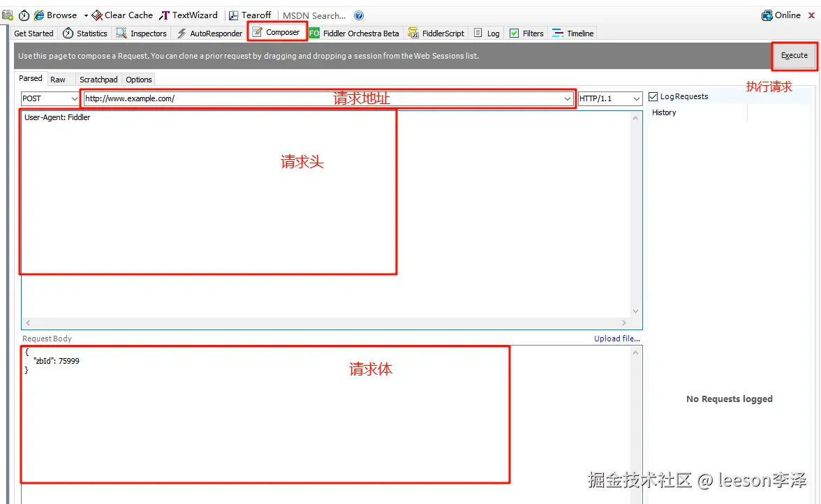821x504 pixels.
Task: Switch to the Raw composer sub-tab
Action: [x=58, y=80]
